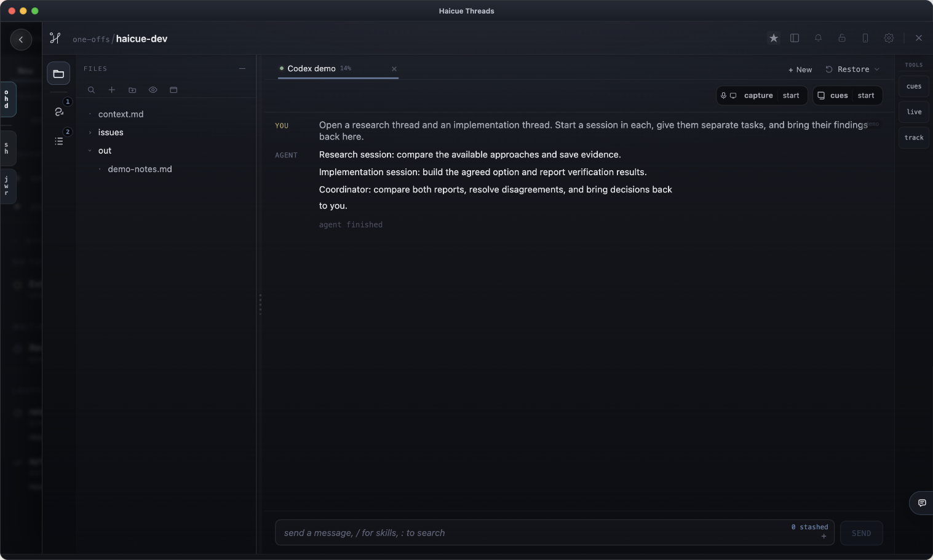933x560 pixels.
Task: Click the cues label with screen icon
Action: tap(833, 96)
